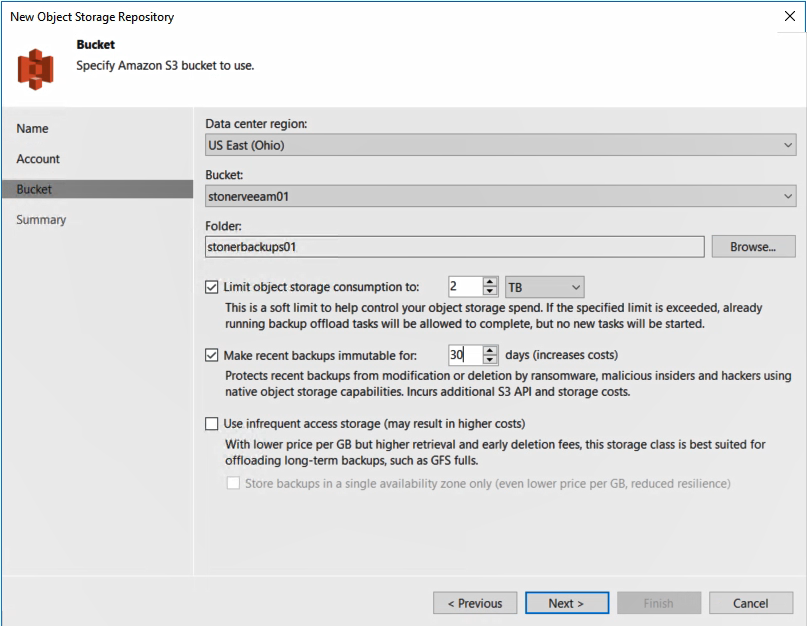Uncheck Make recent backups immutable option
The width and height of the screenshot is (810, 626).
(x=211, y=355)
